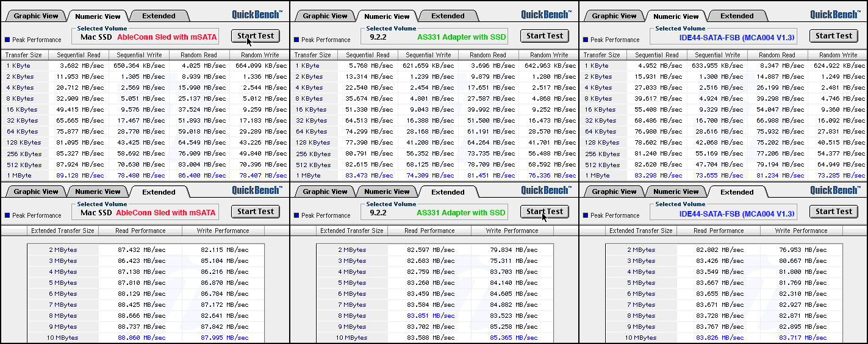Click 8 MBytes row label in AS331 extended panel
This screenshot has height=344, width=868.
click(353, 316)
